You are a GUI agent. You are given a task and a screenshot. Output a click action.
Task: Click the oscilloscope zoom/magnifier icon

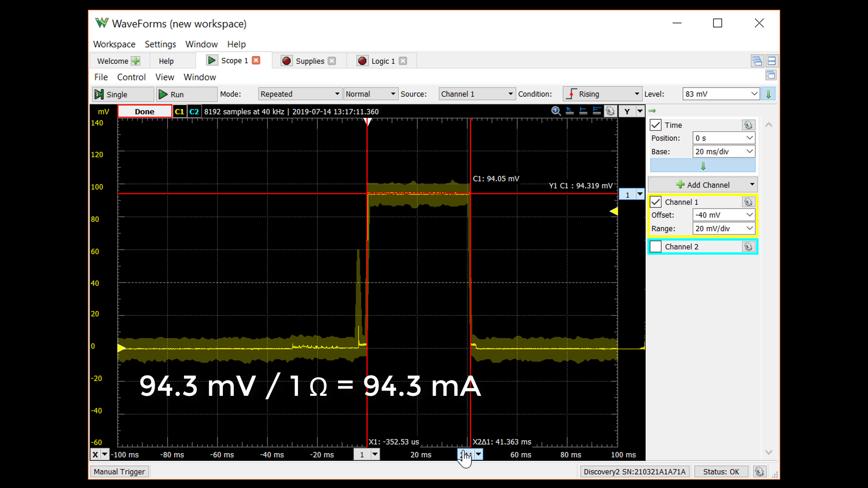coord(555,111)
